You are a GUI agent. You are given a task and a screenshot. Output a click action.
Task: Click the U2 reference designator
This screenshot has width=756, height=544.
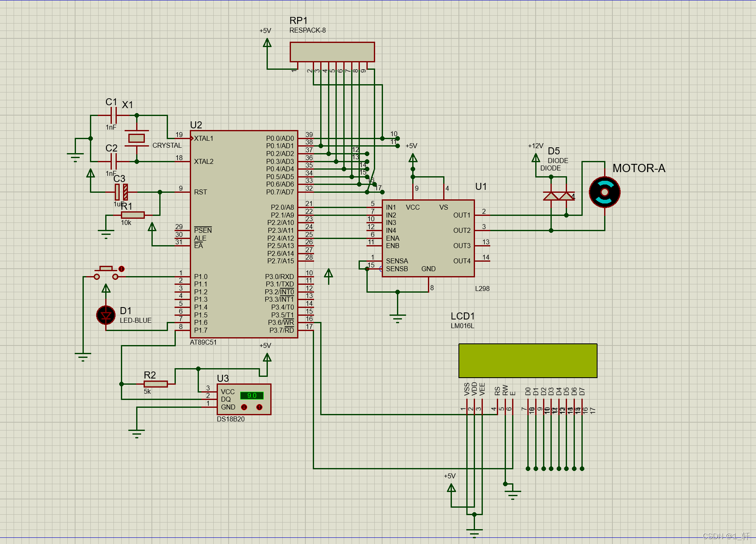[x=196, y=125]
